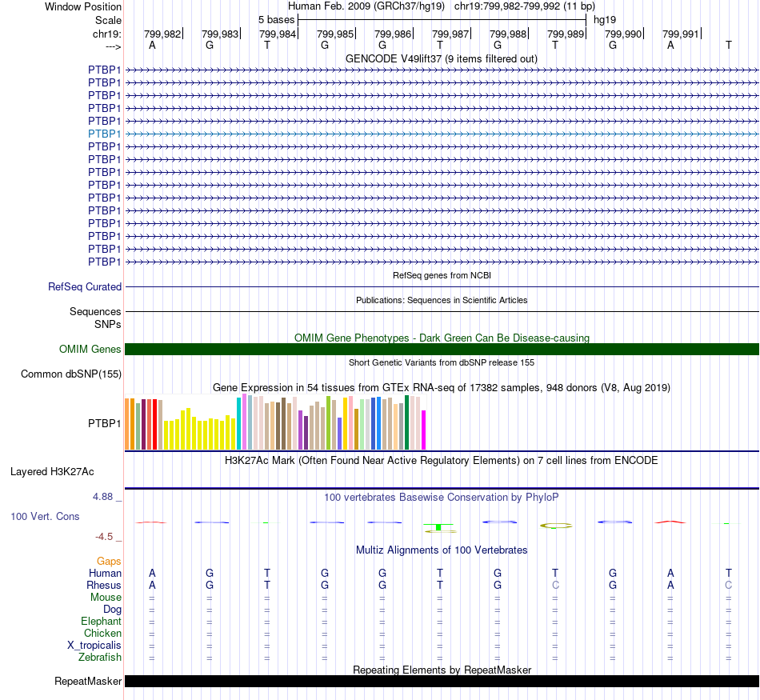Viewport: 760px width, 700px height.
Task: Click the chr19:799,982-799,992 (11 bp) range text
Action: (x=525, y=6)
